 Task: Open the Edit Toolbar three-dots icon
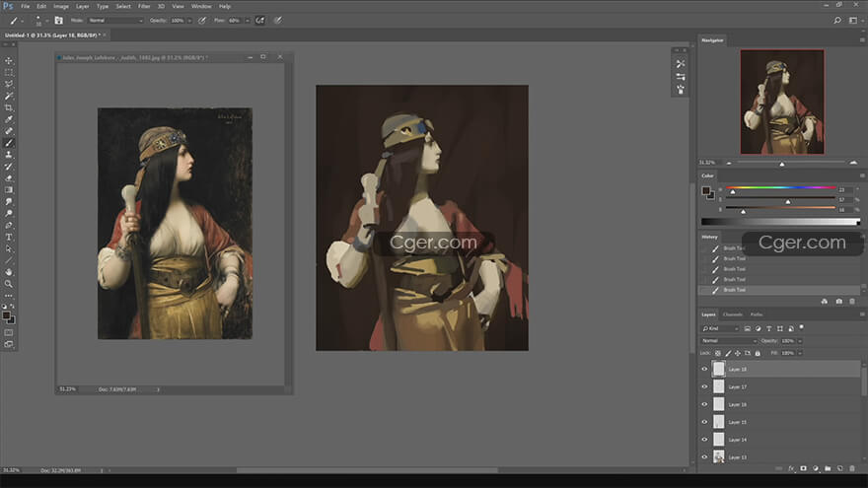pyautogui.click(x=8, y=296)
